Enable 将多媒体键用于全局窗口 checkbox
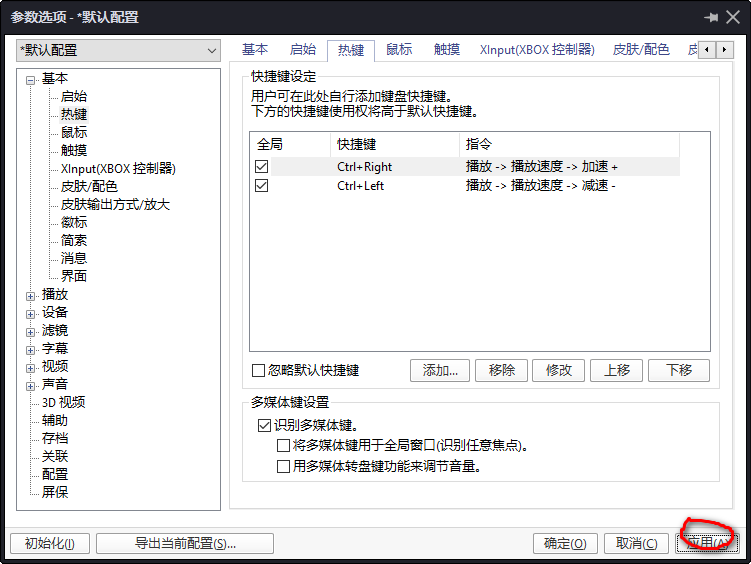 point(284,446)
